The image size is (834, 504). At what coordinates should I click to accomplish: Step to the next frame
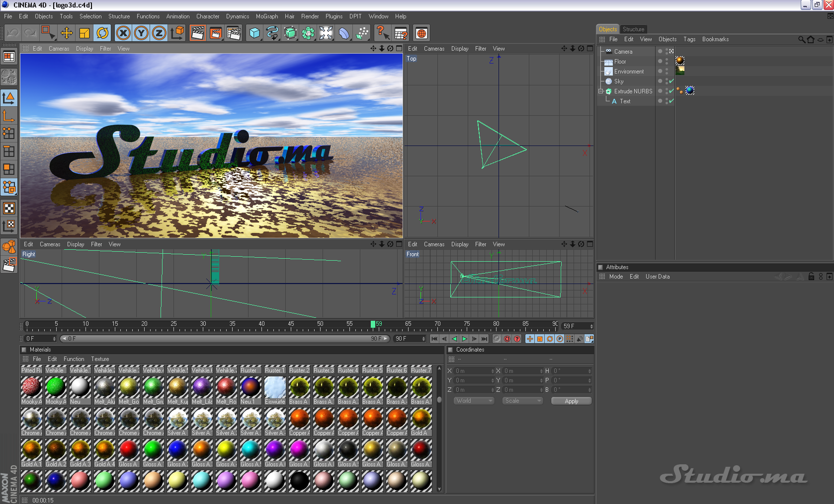[474, 339]
